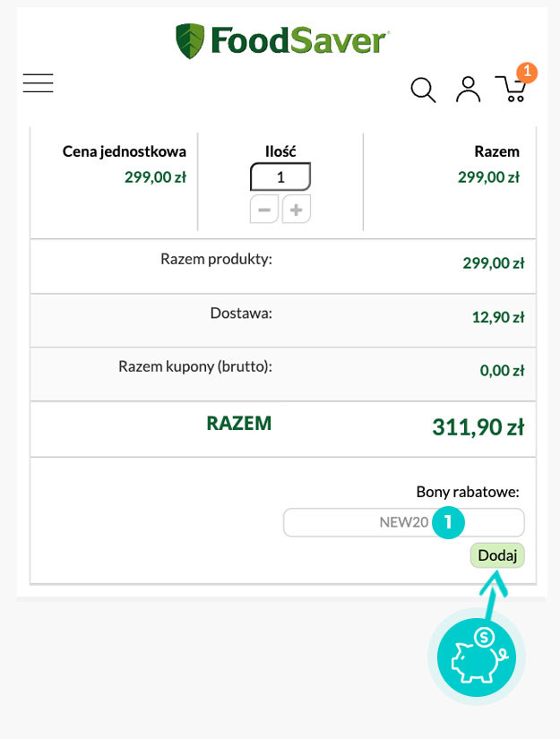The height and width of the screenshot is (739, 560).
Task: Open the shopping cart icon
Action: point(512,89)
